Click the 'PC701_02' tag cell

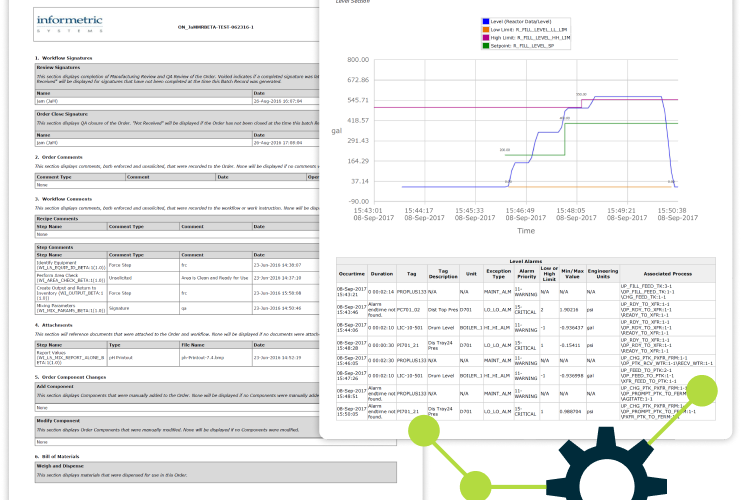pyautogui.click(x=412, y=310)
